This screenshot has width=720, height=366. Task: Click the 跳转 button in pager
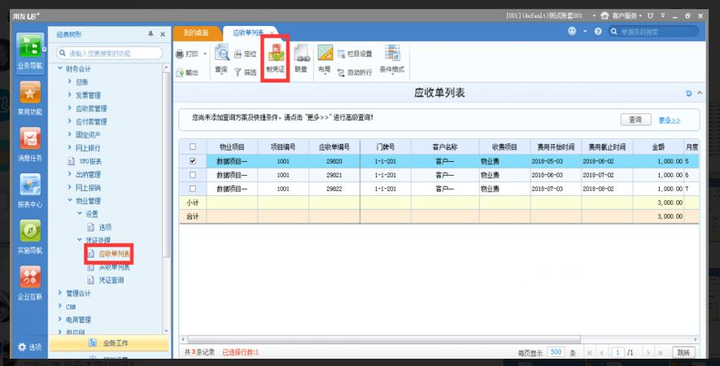point(683,352)
